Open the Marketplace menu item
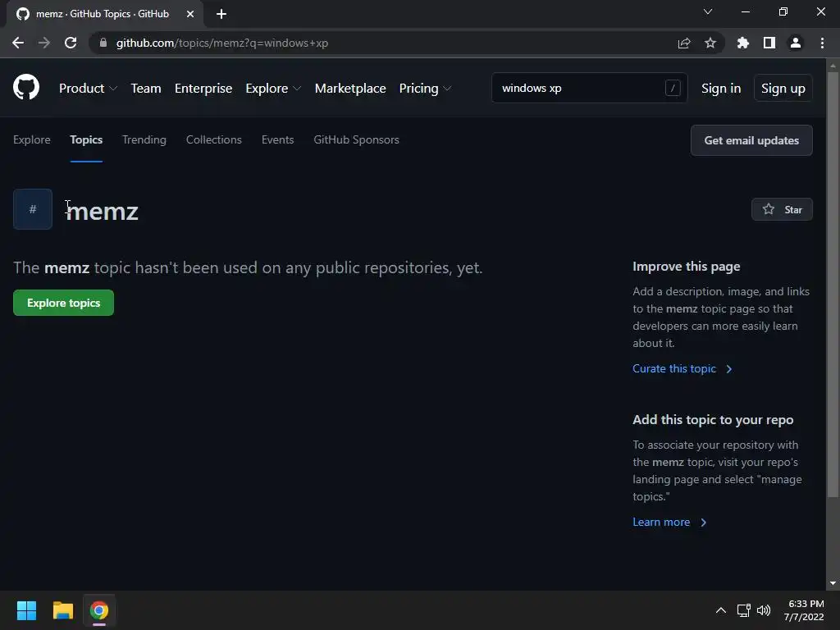This screenshot has height=630, width=840. [350, 89]
